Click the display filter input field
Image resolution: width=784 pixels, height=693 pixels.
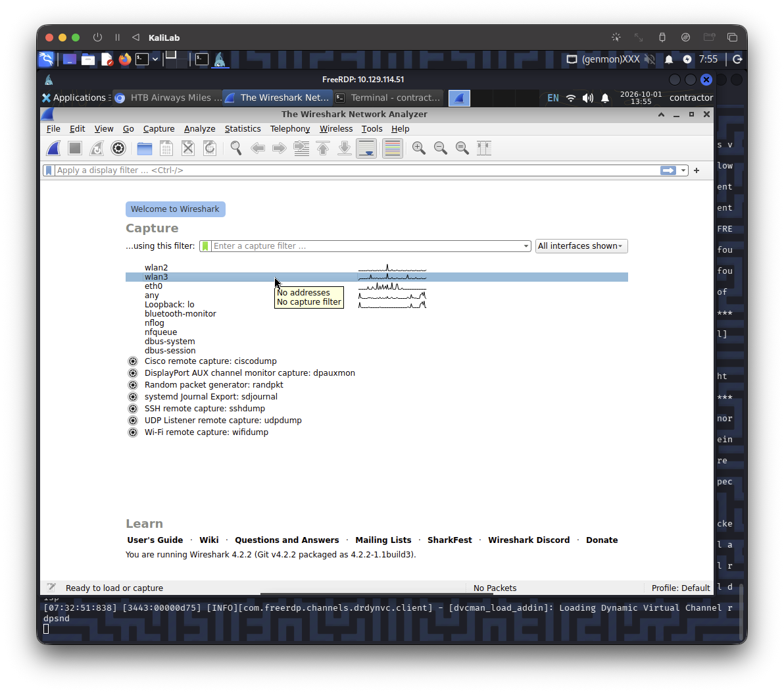(357, 170)
